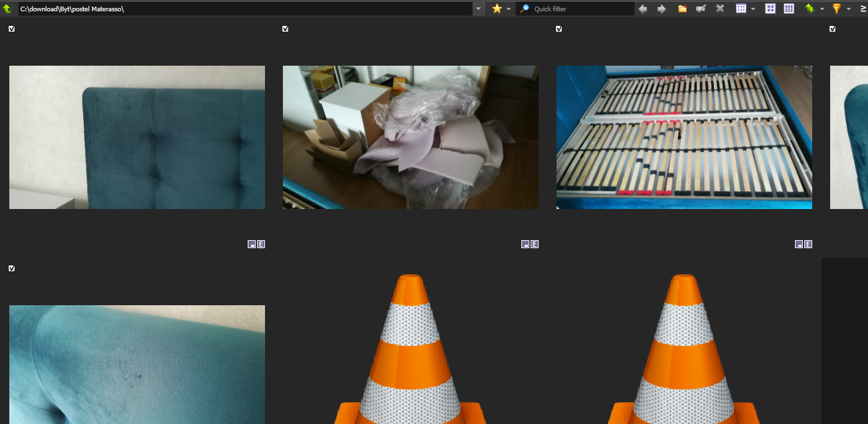Toggle checkbox above packaging pile photo

coord(286,29)
